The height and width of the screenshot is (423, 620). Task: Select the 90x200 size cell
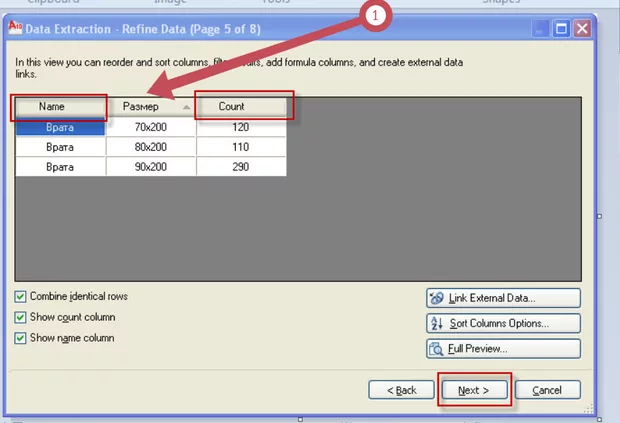coord(151,167)
